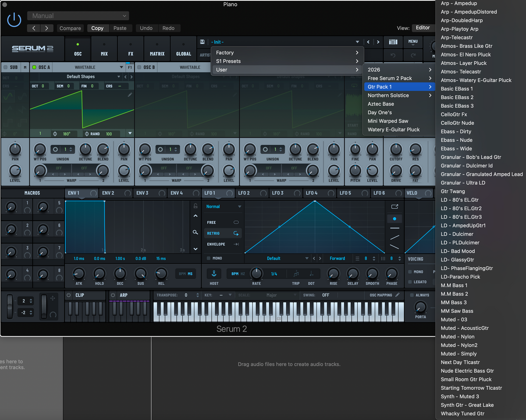Image resolution: width=526 pixels, height=420 pixels.
Task: Toggle ARP power icon
Action: point(113,295)
